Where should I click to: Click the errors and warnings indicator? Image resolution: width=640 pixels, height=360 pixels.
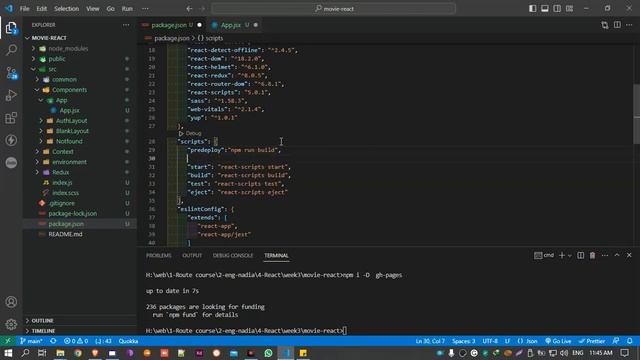(x=76, y=341)
